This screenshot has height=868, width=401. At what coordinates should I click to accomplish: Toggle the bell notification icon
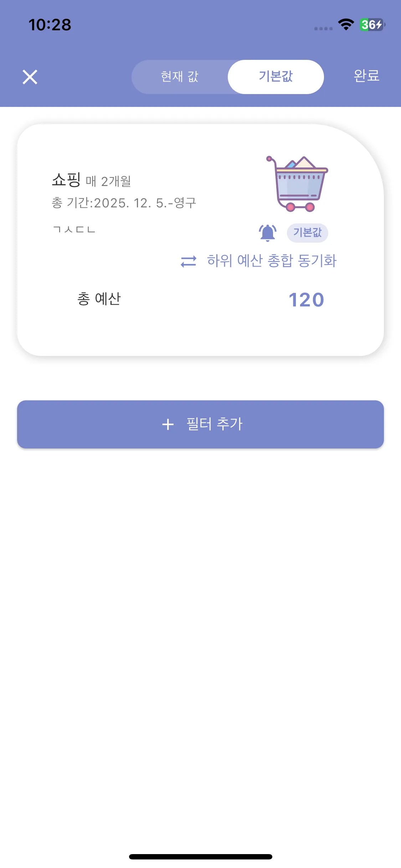[x=267, y=233]
